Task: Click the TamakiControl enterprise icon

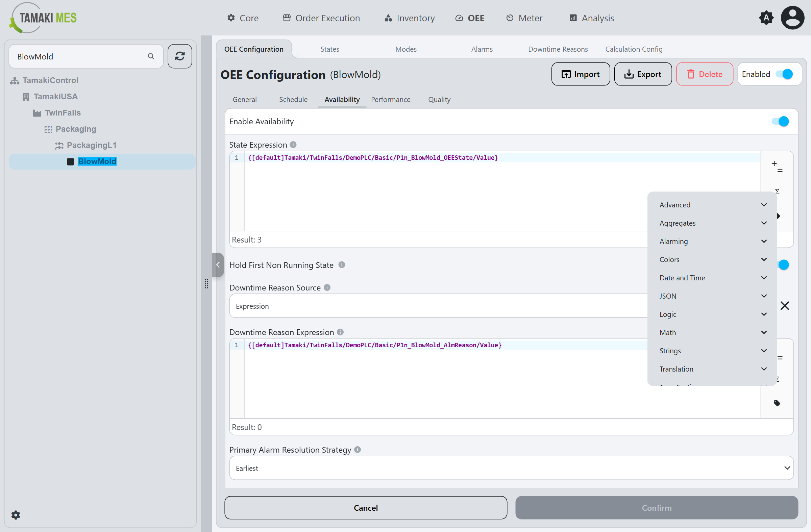Action: click(x=15, y=81)
